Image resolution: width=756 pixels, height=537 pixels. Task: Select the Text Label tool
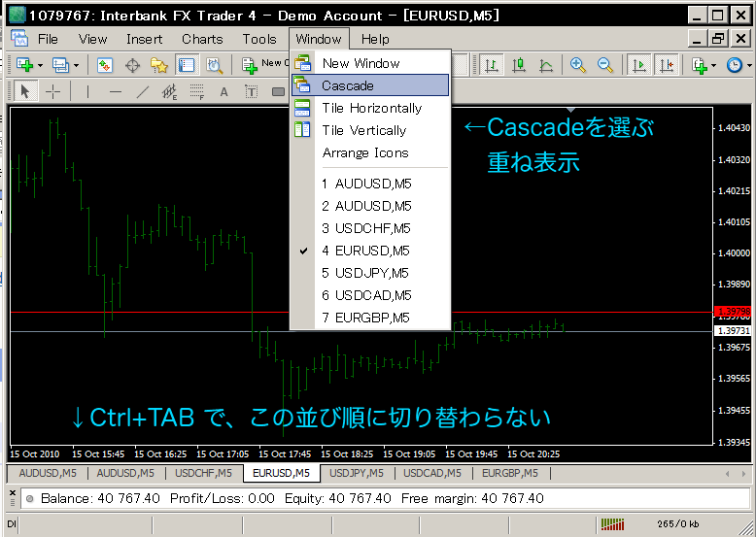[x=252, y=91]
